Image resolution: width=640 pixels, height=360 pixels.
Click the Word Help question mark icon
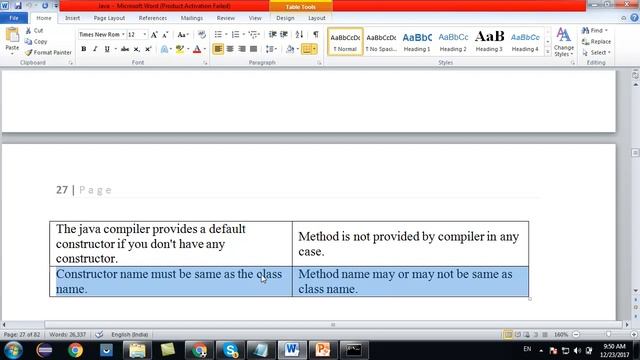(x=634, y=18)
